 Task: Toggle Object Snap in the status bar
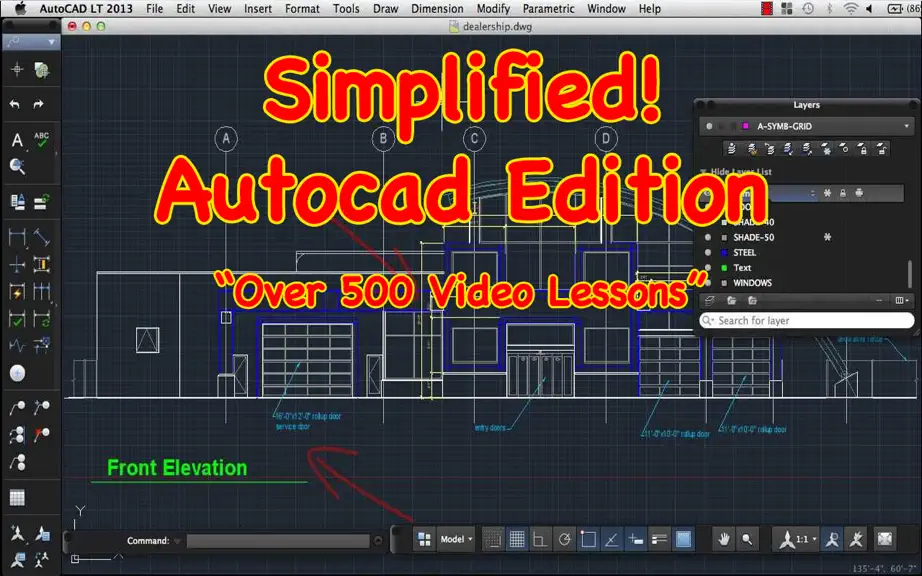(x=588, y=539)
